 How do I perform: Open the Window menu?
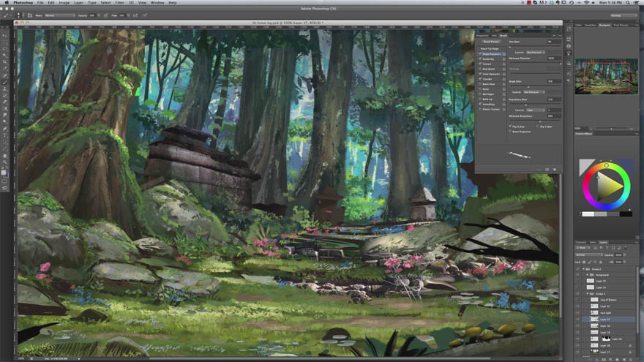(157, 2)
